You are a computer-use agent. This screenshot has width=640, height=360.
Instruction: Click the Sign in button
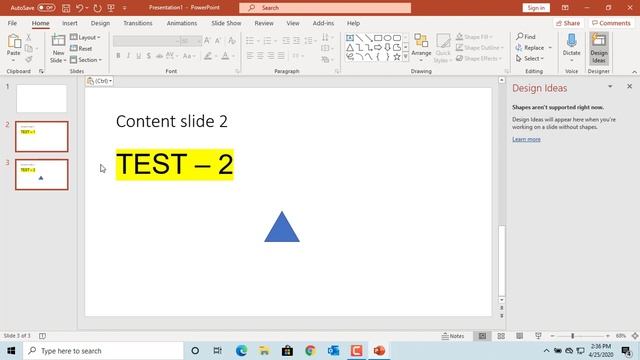[x=536, y=8]
